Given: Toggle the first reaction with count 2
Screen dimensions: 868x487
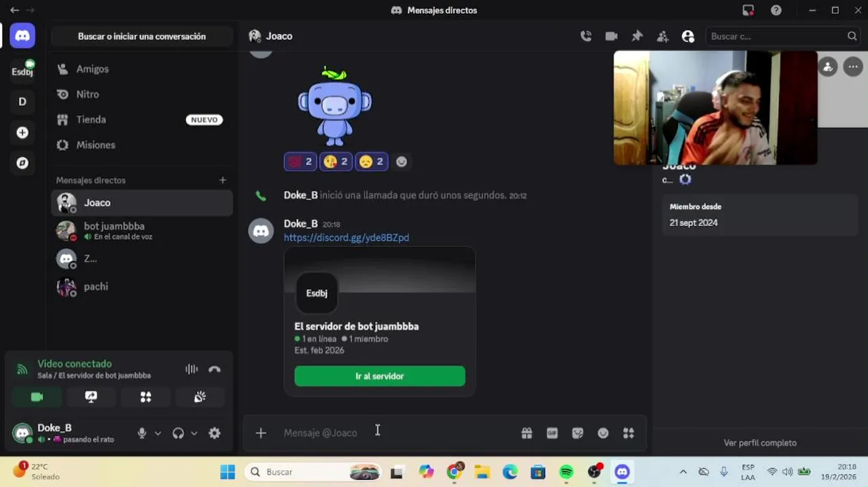Looking at the screenshot, I should point(300,162).
